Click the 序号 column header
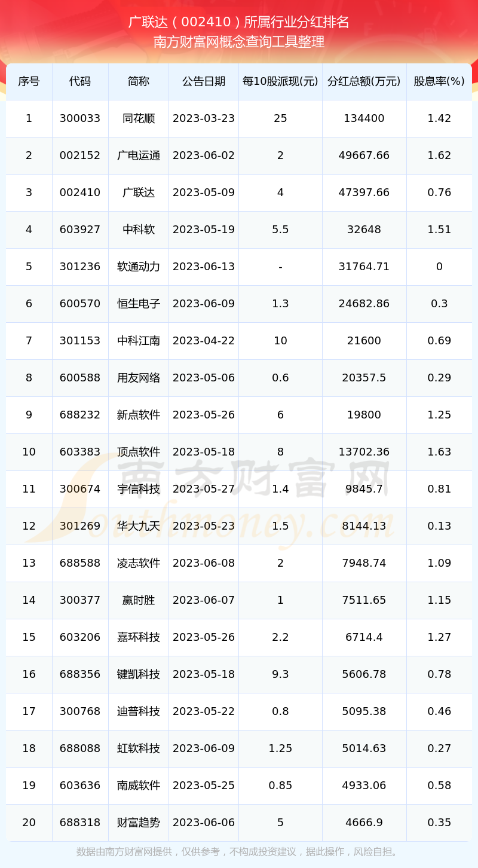The image size is (478, 868). 29,81
